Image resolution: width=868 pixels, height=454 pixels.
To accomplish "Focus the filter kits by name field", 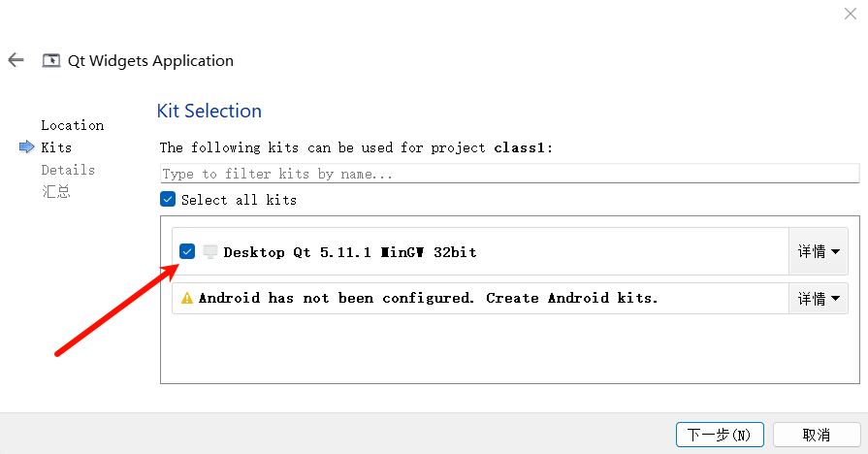I will click(x=509, y=174).
